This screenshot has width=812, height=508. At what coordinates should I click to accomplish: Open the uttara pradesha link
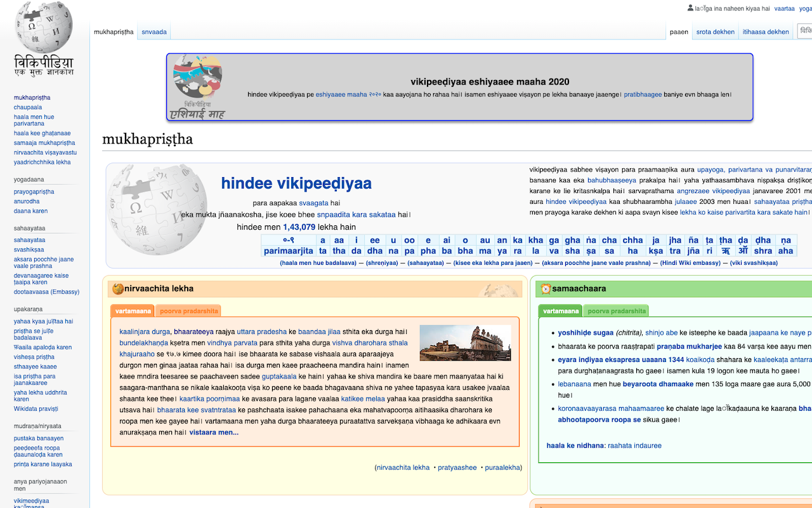[x=262, y=331]
